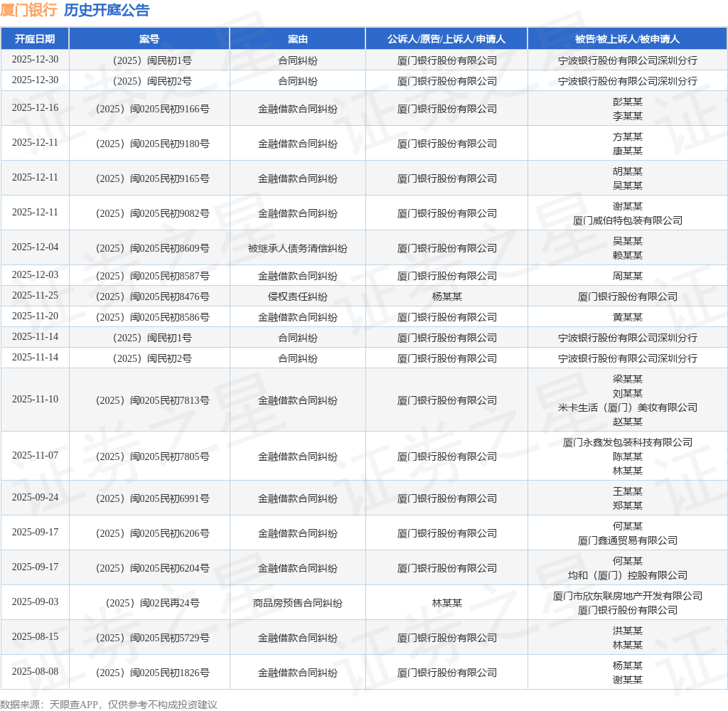Viewport: 728px width, 711px height.
Task: Click plaintiff 林某某 in 闽02民再24号 row
Action: 446,603
